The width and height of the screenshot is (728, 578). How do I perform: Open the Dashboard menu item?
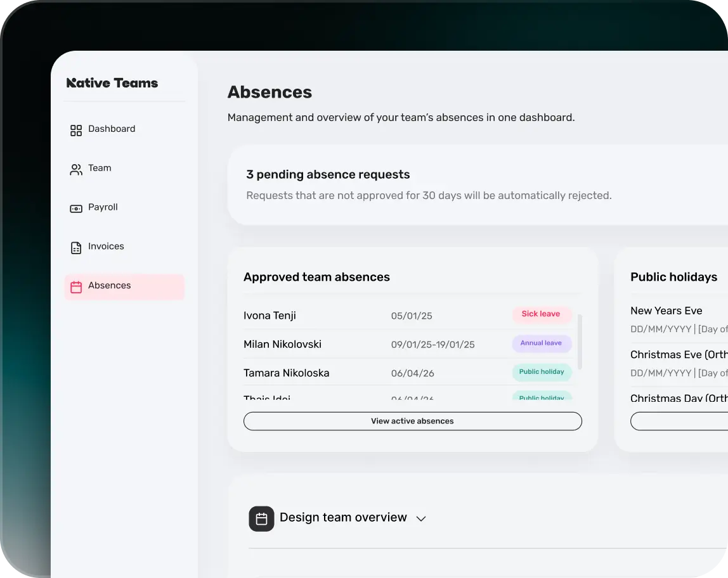pos(112,129)
